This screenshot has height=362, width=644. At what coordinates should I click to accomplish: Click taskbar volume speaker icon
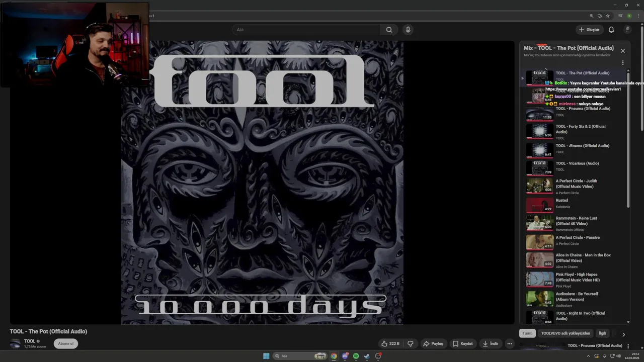[x=619, y=356]
